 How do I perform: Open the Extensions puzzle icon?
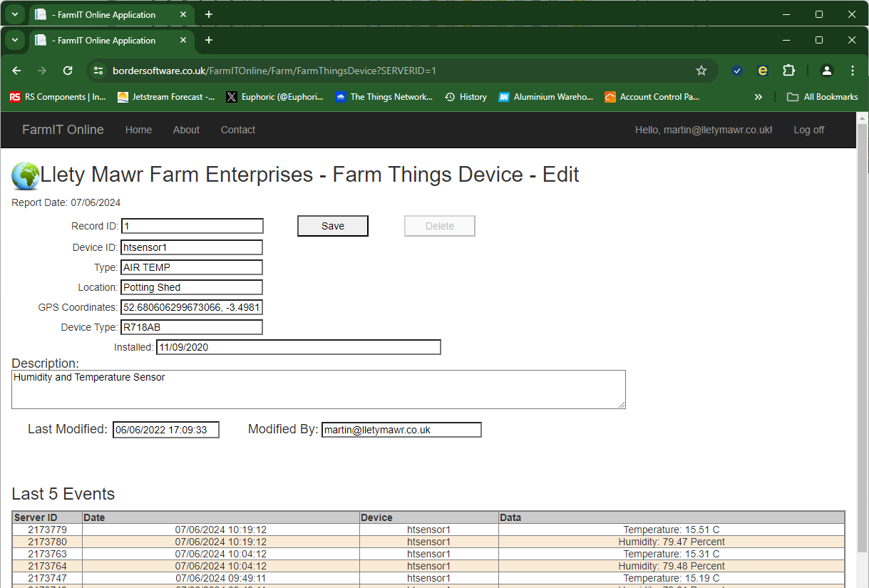[x=788, y=71]
